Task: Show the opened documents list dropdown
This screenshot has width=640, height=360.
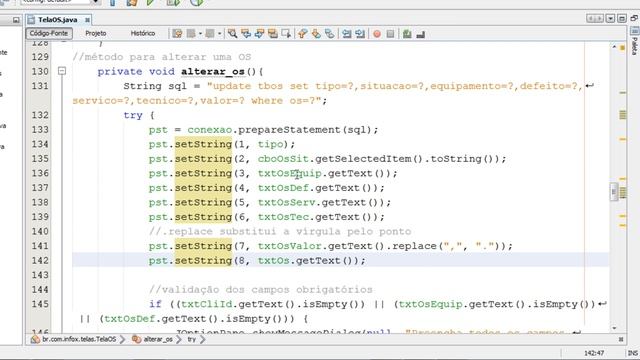Action: pos(610,19)
